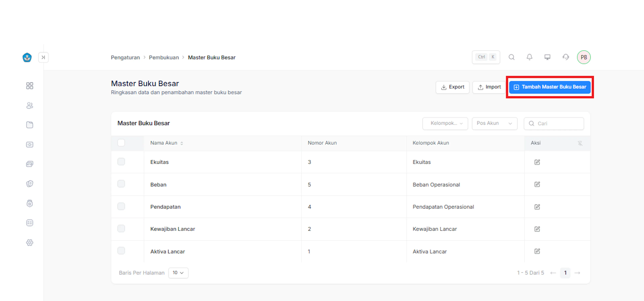644x301 pixels.
Task: Toggle select-all checkbox in table header
Action: click(121, 143)
